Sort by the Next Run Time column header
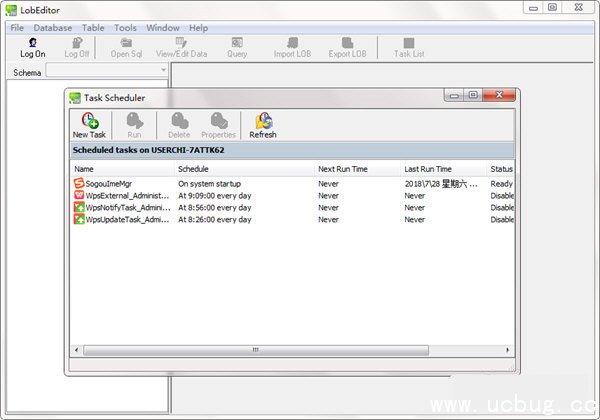The image size is (600, 420). [356, 169]
